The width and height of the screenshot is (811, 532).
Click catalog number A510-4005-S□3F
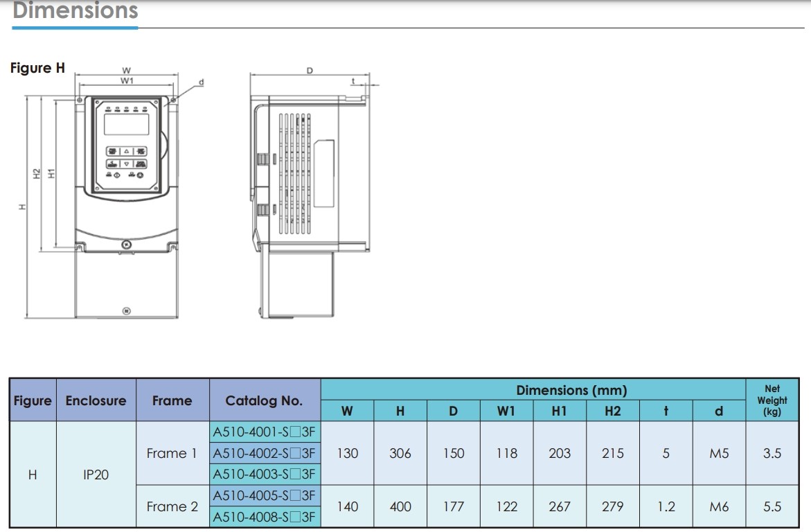pyautogui.click(x=265, y=495)
